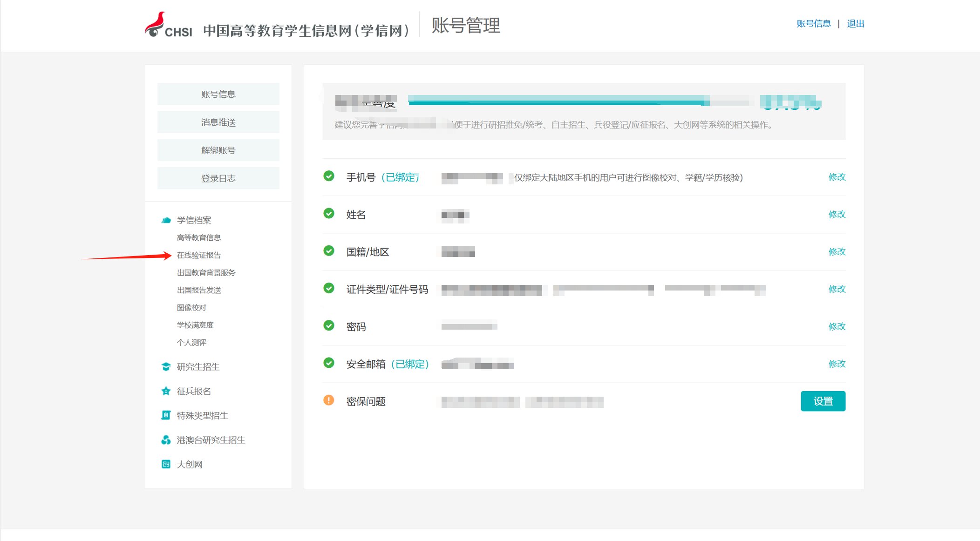Open 登录日志 in the sidebar
The image size is (980, 541).
pos(218,178)
